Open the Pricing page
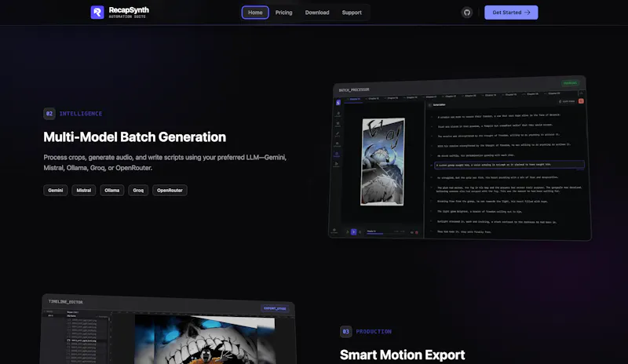 click(x=283, y=13)
